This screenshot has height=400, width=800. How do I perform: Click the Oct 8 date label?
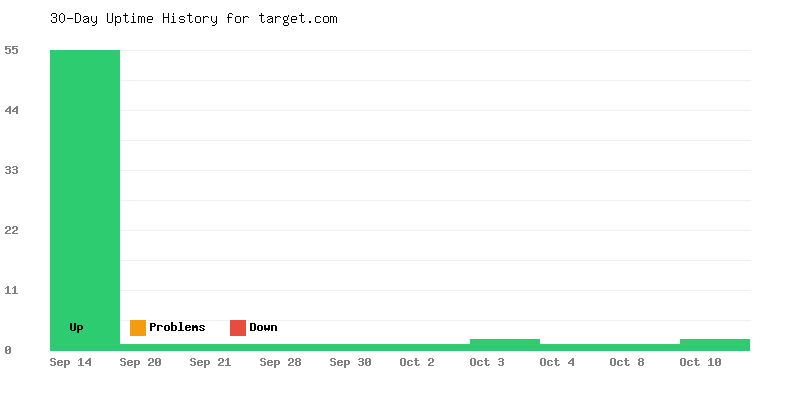click(x=627, y=362)
